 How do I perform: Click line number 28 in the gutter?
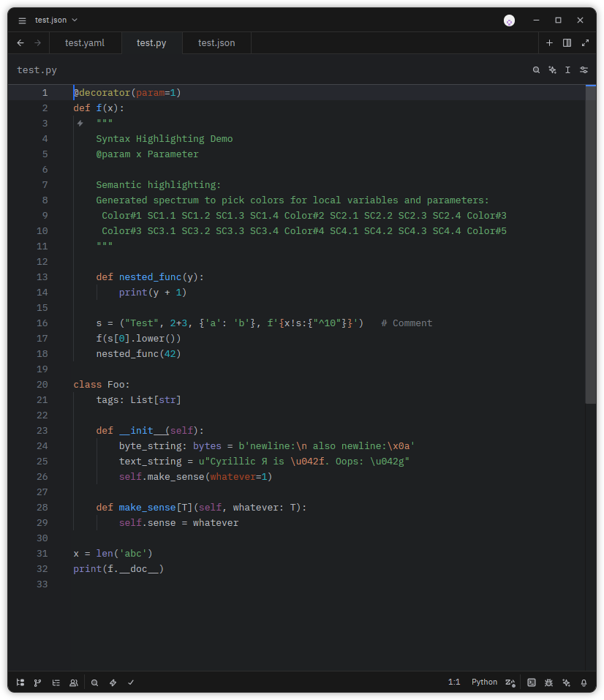click(x=42, y=507)
